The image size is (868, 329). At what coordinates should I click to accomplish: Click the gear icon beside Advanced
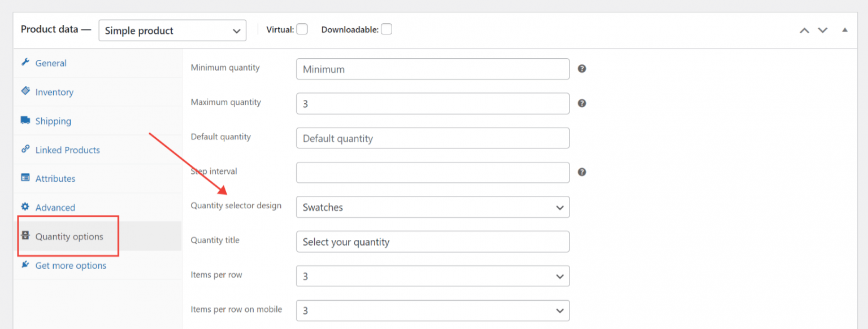(x=24, y=207)
